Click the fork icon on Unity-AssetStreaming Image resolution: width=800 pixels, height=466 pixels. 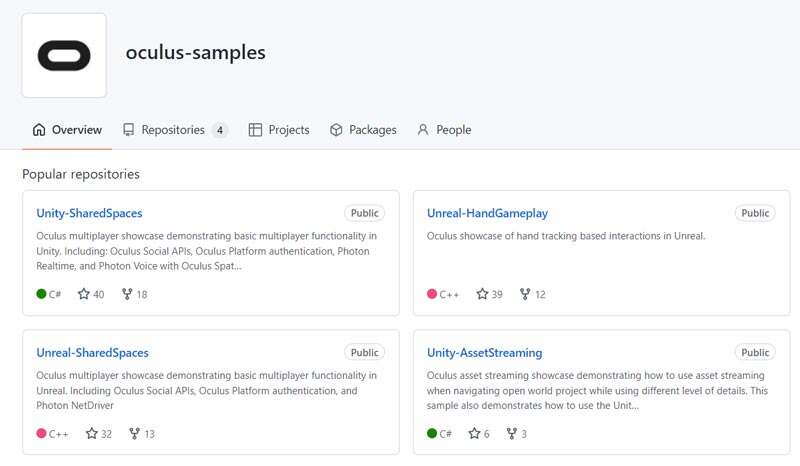(512, 434)
